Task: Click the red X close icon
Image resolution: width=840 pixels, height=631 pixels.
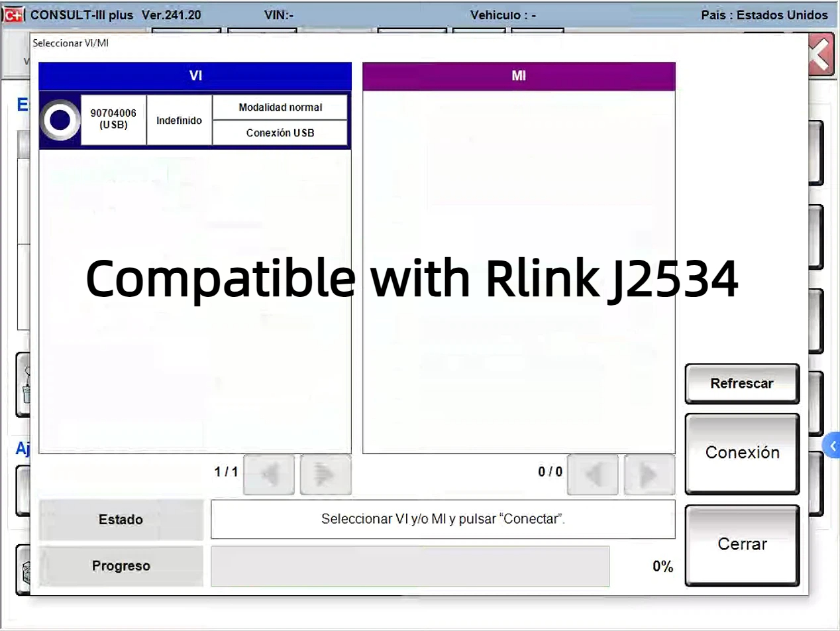Action: pyautogui.click(x=819, y=54)
